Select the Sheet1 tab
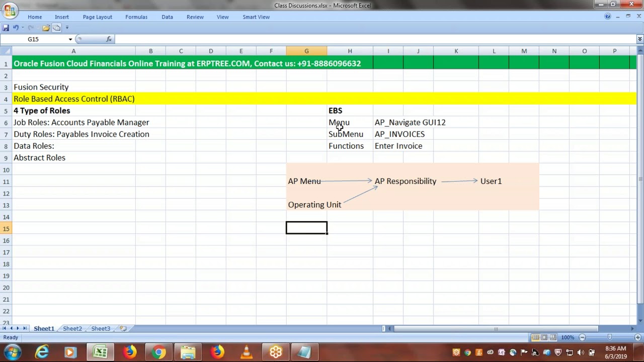Screen dimensions: 644x362 click(44, 329)
